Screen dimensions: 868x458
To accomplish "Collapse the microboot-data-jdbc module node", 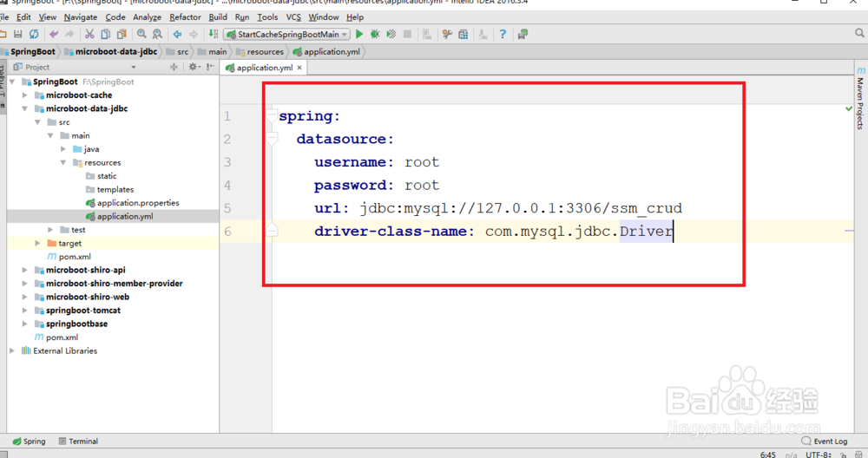I will (x=24, y=108).
